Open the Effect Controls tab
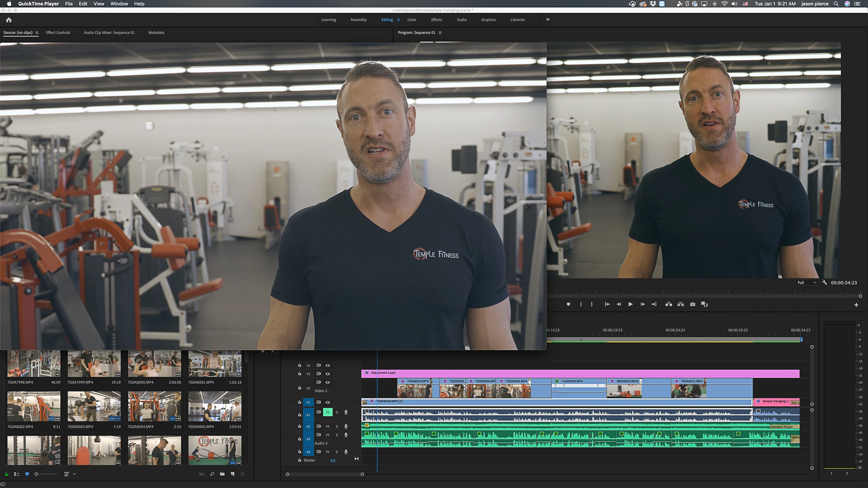Image resolution: width=868 pixels, height=488 pixels. (x=58, y=33)
